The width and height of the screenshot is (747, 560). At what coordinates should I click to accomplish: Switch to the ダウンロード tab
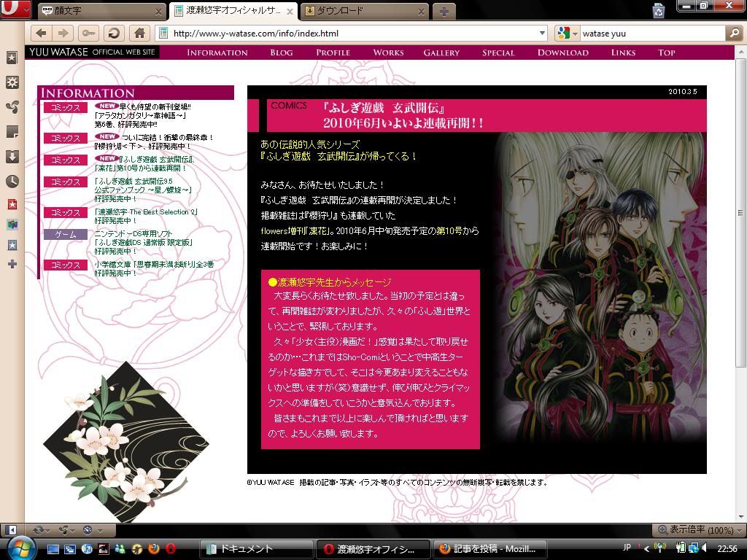coord(363,10)
